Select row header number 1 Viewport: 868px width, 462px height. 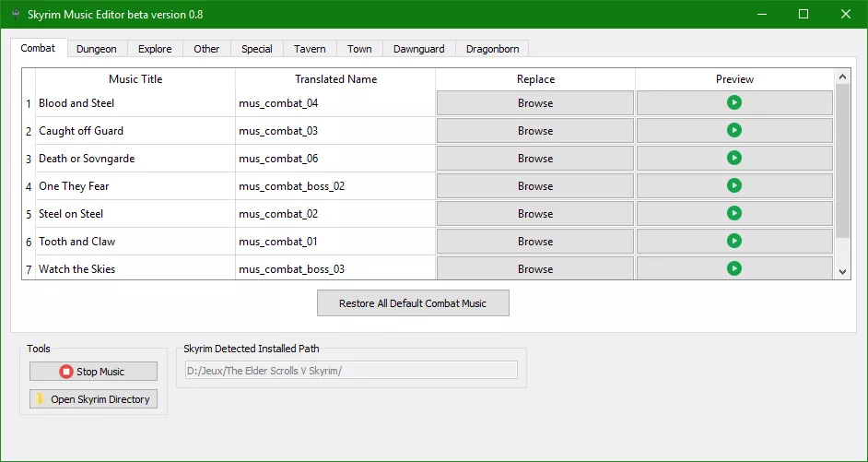pos(29,103)
